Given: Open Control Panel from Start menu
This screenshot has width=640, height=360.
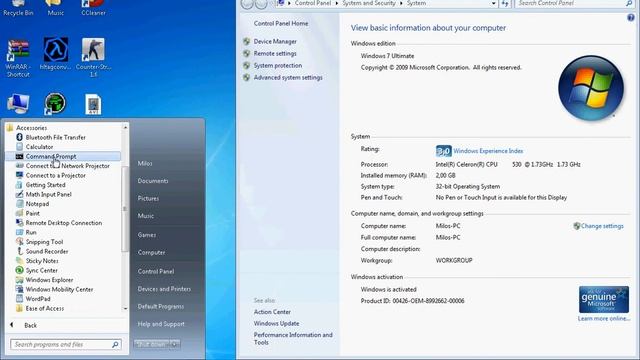Looking at the screenshot, I should pyautogui.click(x=156, y=271).
